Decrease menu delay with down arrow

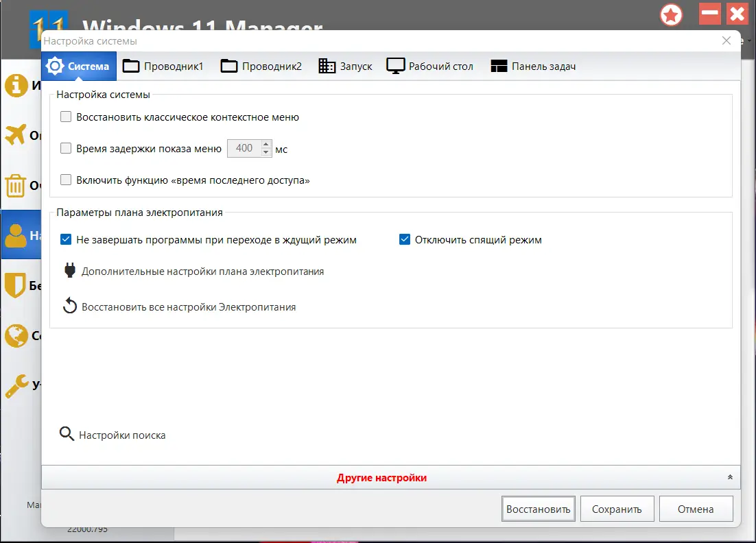[x=265, y=152]
